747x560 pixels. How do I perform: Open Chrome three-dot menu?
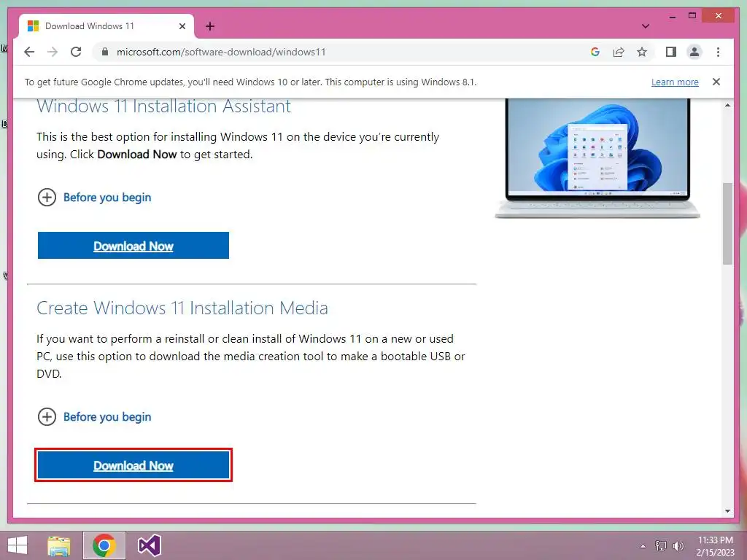718,52
